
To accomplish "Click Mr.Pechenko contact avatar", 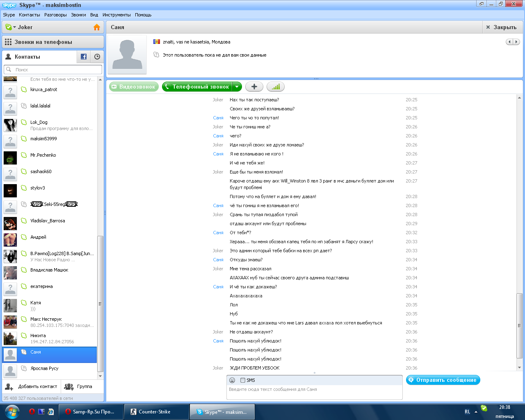I will coord(10,158).
